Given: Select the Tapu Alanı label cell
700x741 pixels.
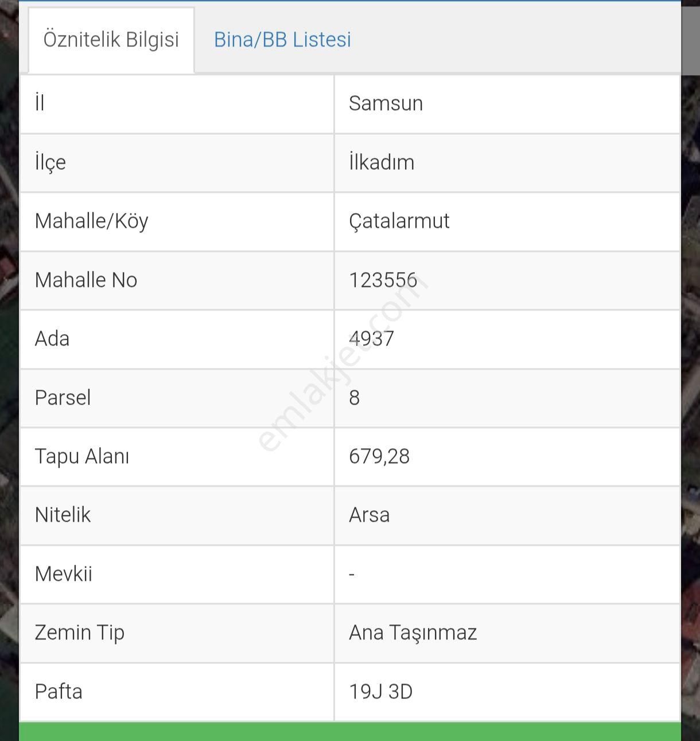Looking at the screenshot, I should 177,457.
